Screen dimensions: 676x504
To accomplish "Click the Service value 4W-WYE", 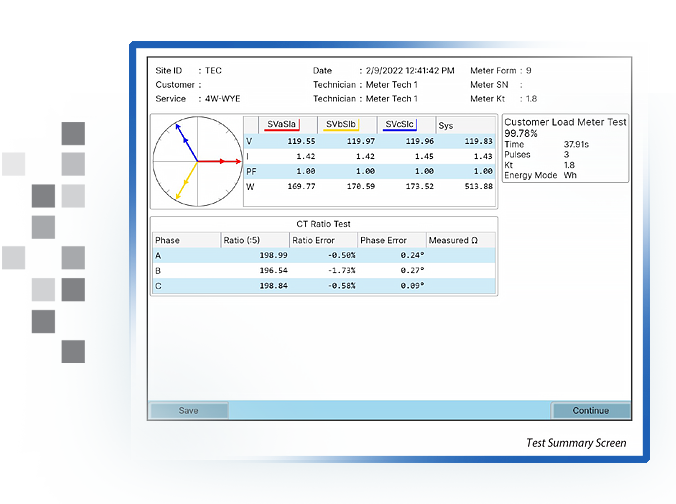I will click(222, 98).
